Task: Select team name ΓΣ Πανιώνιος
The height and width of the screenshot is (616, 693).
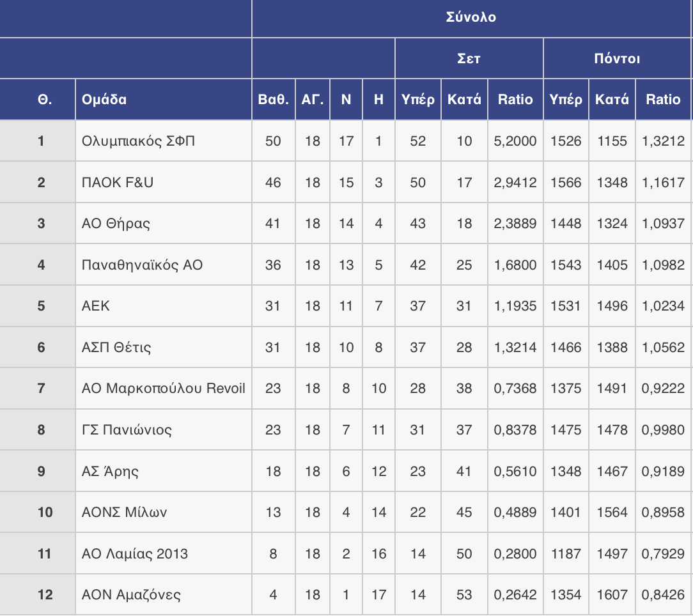Action: pyautogui.click(x=127, y=429)
